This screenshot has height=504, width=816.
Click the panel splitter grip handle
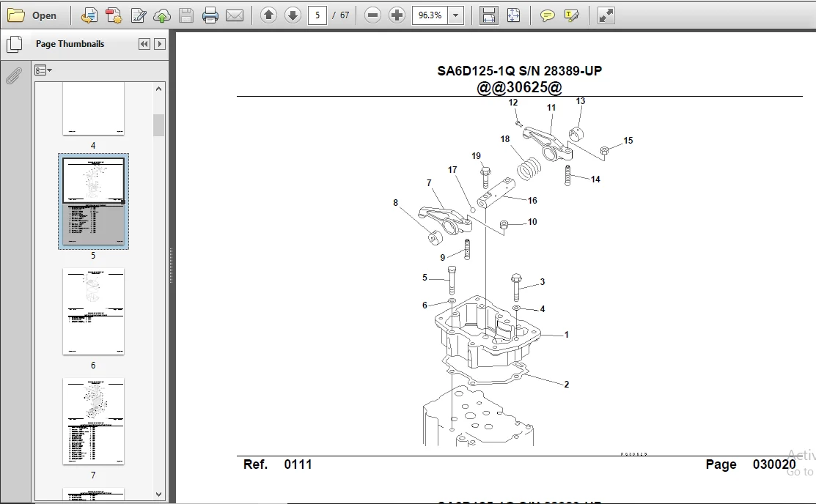pos(172,265)
